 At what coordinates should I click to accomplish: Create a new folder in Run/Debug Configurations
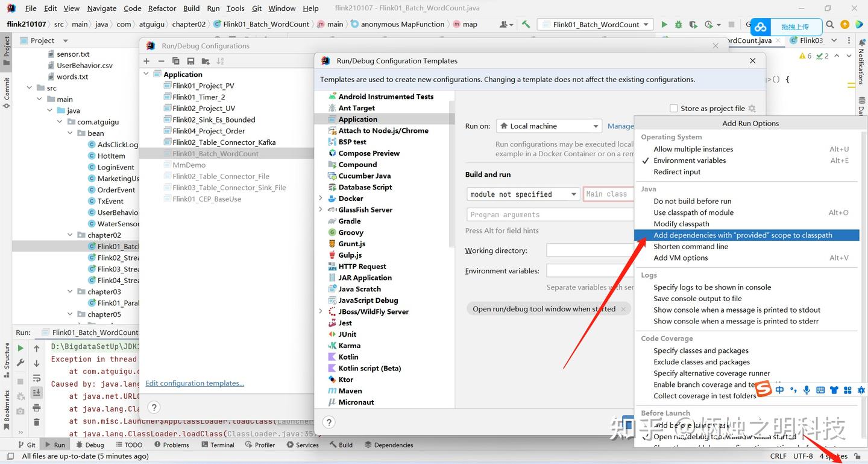(x=205, y=60)
